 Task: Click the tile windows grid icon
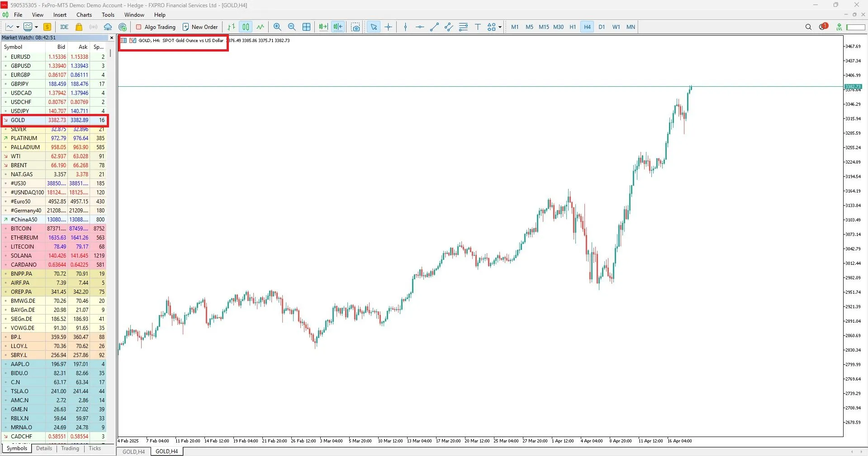[306, 27]
